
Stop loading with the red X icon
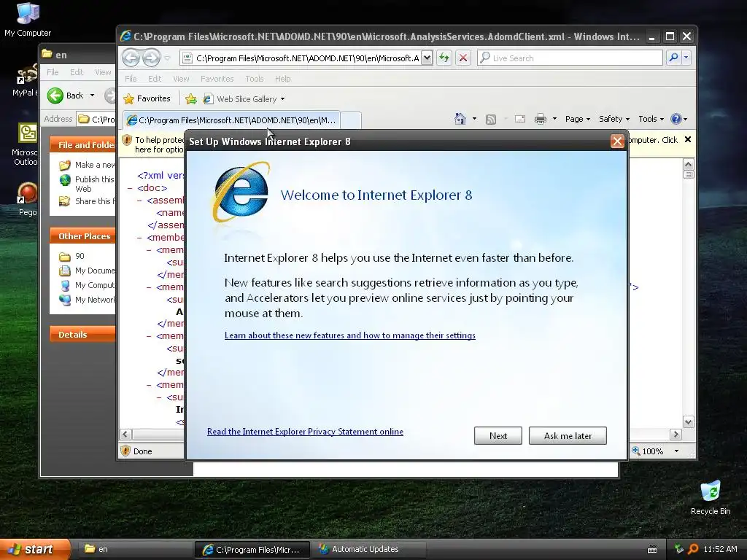[462, 58]
